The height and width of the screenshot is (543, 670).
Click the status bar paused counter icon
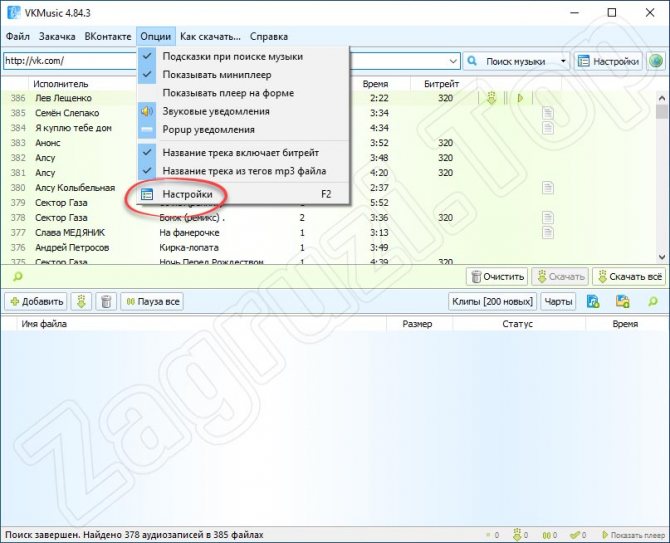point(546,535)
